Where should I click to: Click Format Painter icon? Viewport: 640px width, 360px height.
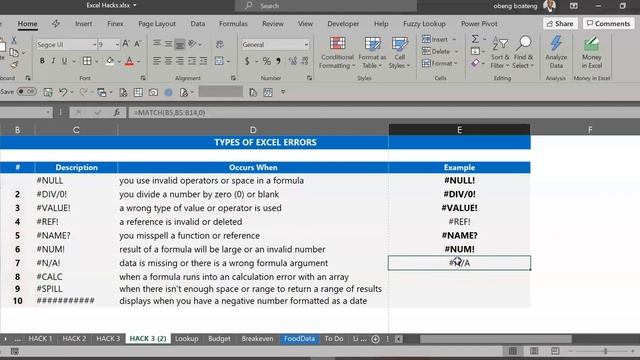point(14,64)
